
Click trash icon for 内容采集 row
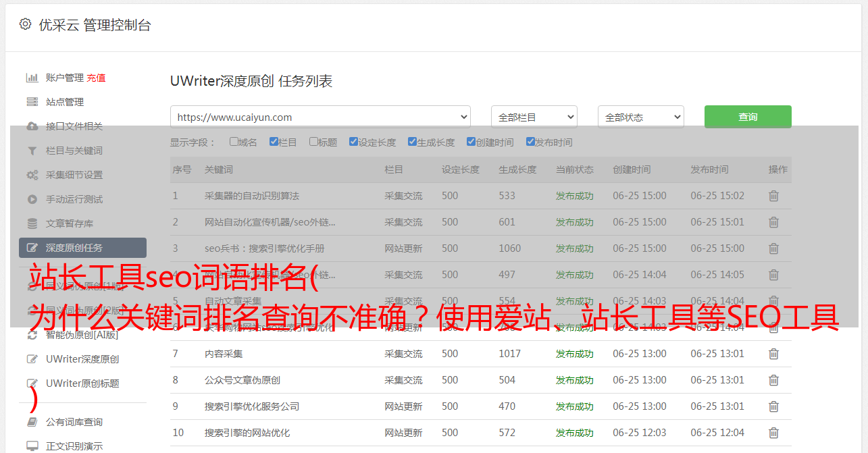(x=773, y=354)
